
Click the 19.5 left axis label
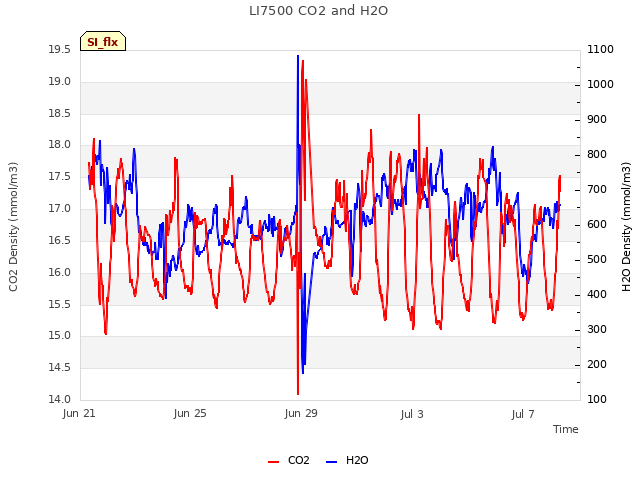click(60, 50)
